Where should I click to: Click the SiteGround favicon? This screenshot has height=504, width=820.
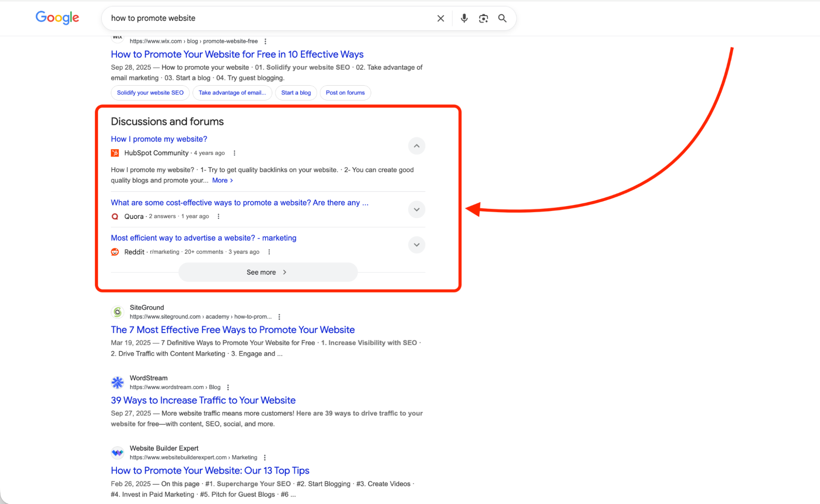click(x=117, y=312)
